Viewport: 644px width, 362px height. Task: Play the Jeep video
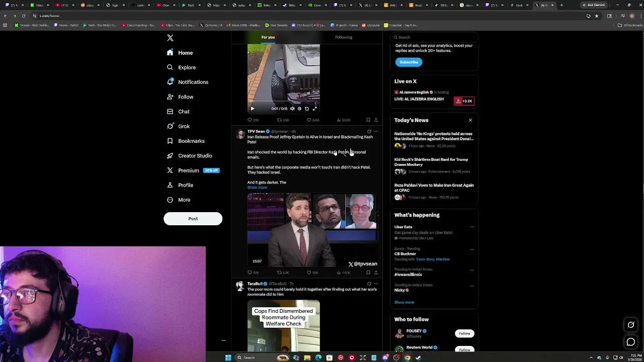(253, 109)
